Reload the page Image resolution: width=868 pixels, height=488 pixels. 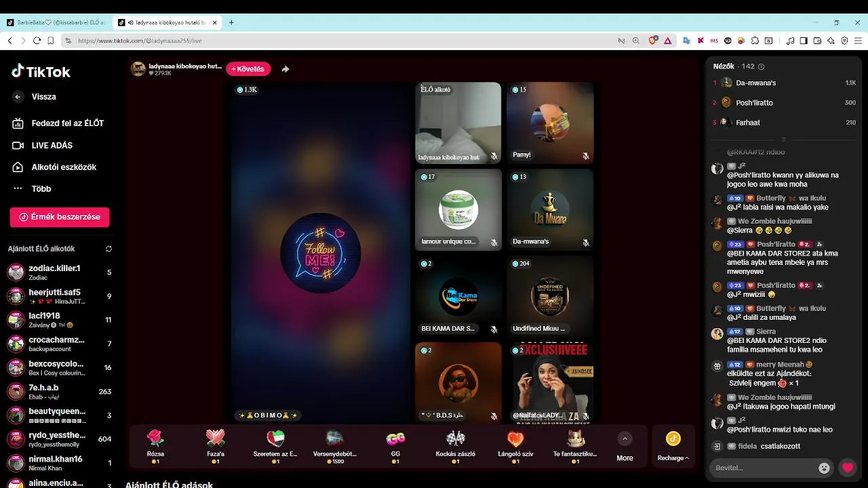(x=37, y=41)
